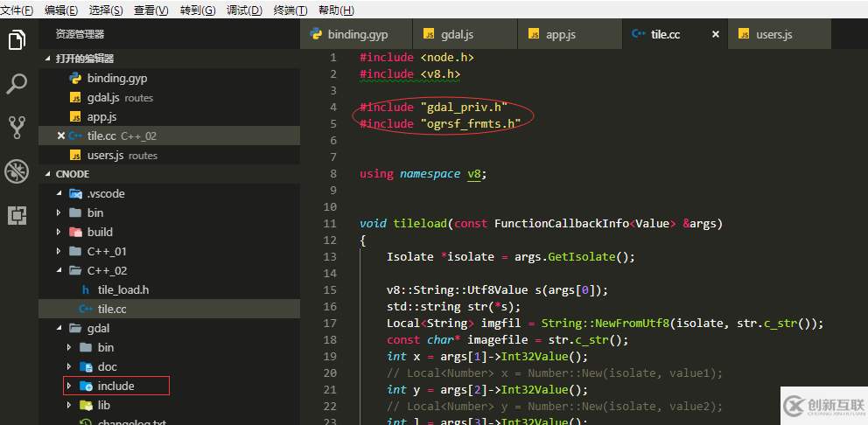
Task: Expand the include folder arrow
Action: click(69, 387)
